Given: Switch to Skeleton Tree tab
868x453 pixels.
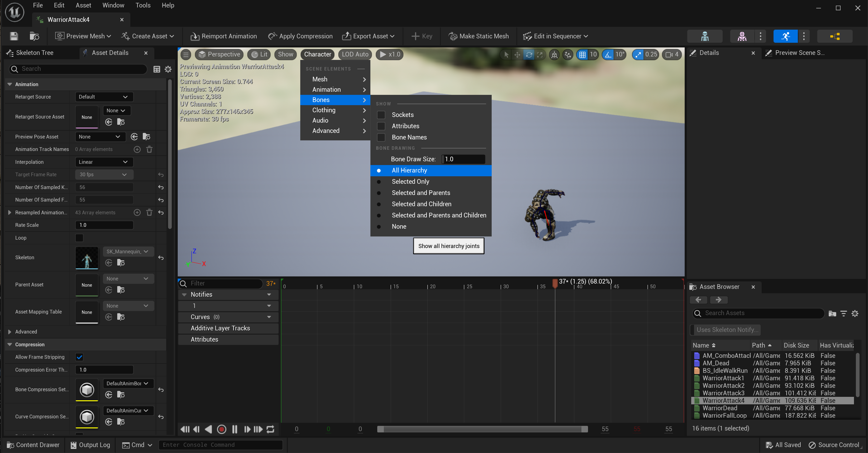Looking at the screenshot, I should pyautogui.click(x=35, y=53).
